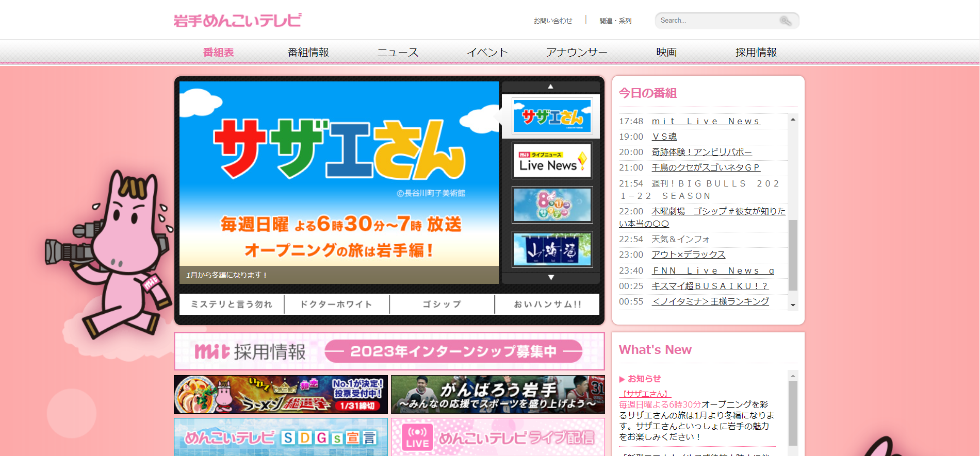Viewport: 980px width, 456px height.
Task: Select the アナウンサー menu item
Action: point(577,52)
